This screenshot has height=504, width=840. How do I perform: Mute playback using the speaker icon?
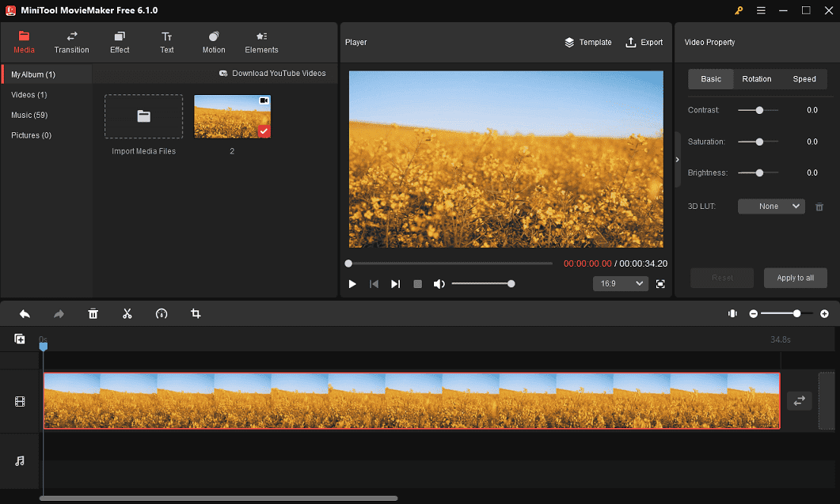click(439, 283)
